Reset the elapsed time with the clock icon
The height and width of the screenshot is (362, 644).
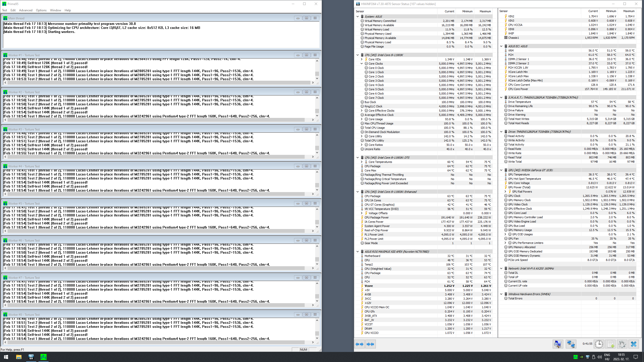(x=599, y=344)
